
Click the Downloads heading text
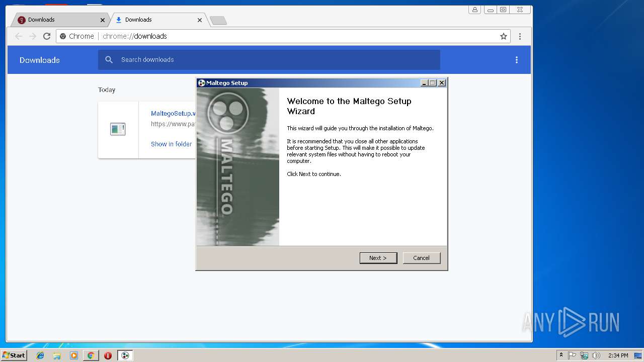pos(40,60)
